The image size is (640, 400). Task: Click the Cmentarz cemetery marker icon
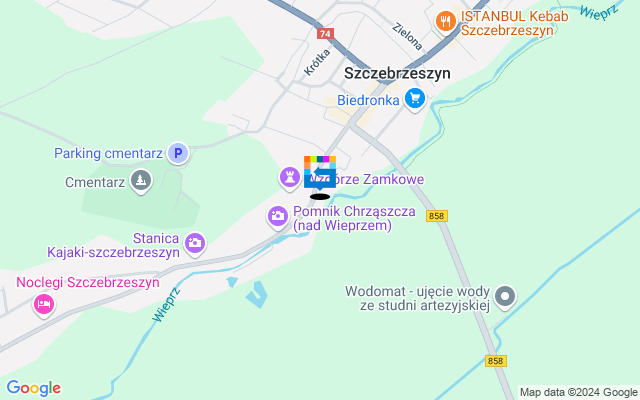click(x=141, y=180)
